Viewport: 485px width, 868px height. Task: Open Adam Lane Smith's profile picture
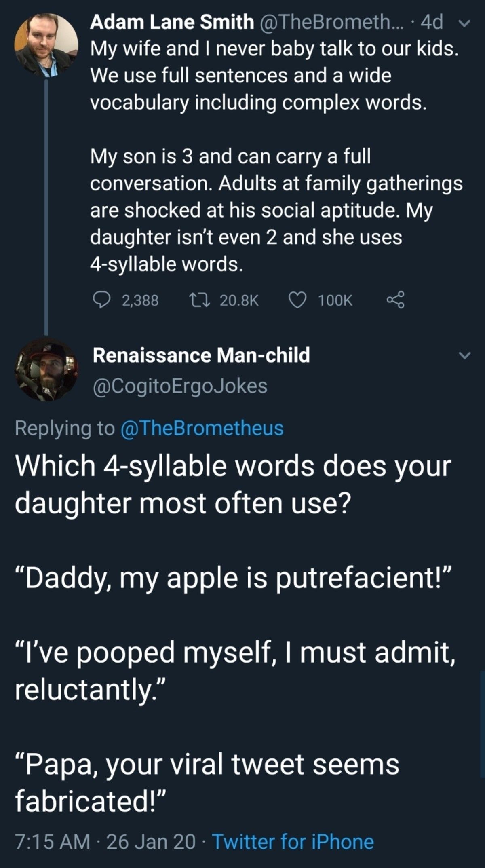pos(46,44)
